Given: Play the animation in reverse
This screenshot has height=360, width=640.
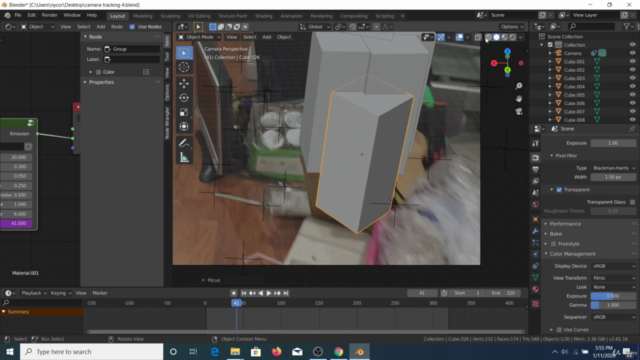Looking at the screenshot, I should [261, 293].
